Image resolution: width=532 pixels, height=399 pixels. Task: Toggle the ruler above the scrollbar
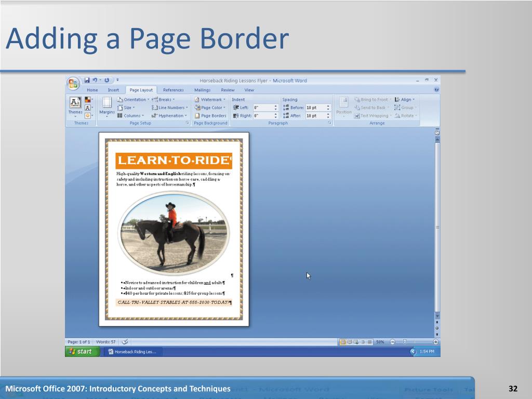pos(437,132)
